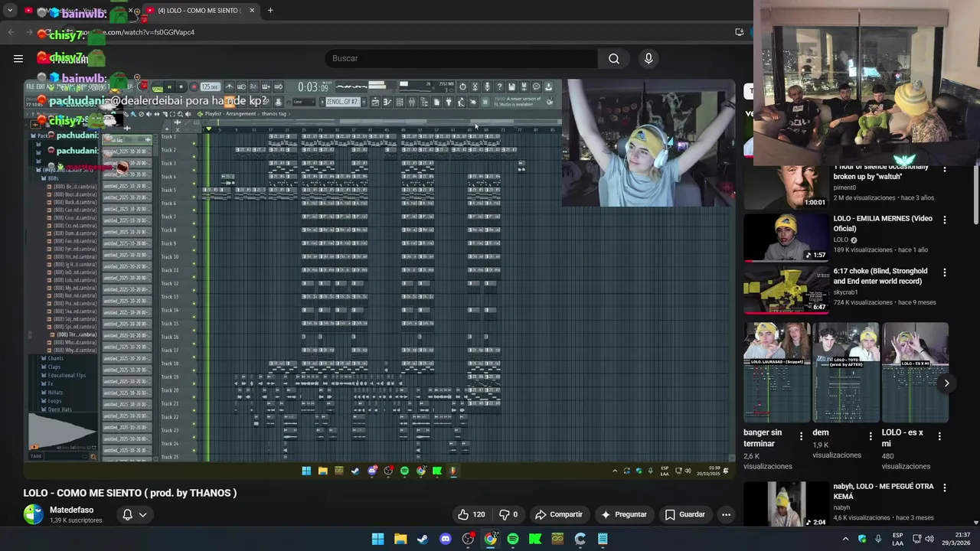Open File Explorer from the taskbar
The image size is (980, 551).
click(400, 539)
